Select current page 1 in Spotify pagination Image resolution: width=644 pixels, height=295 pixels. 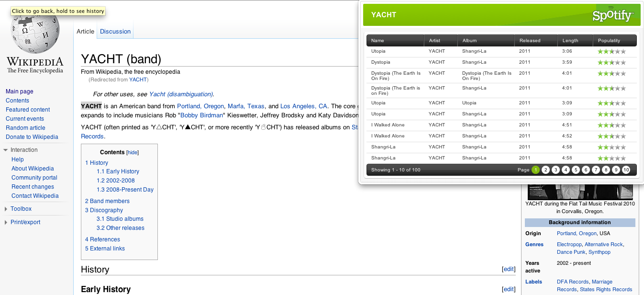(535, 170)
